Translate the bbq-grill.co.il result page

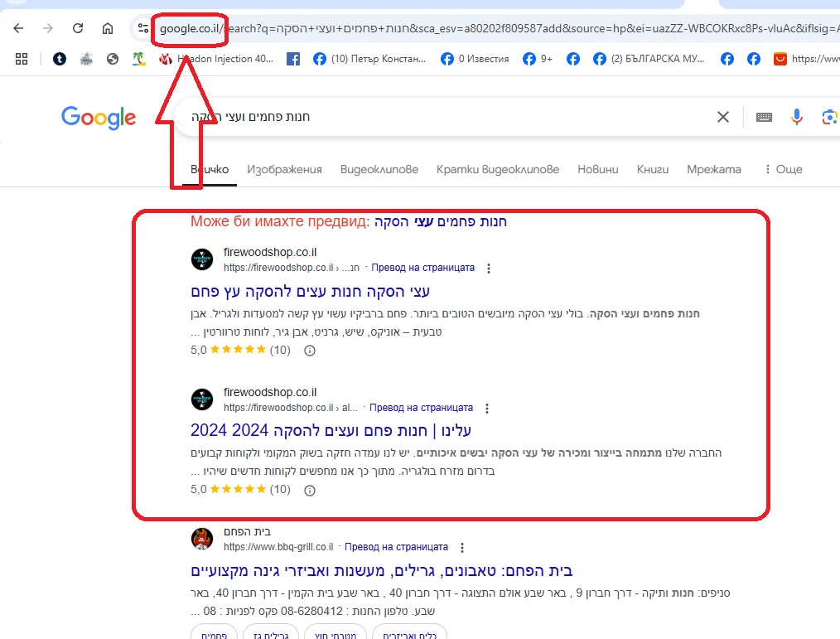click(397, 547)
